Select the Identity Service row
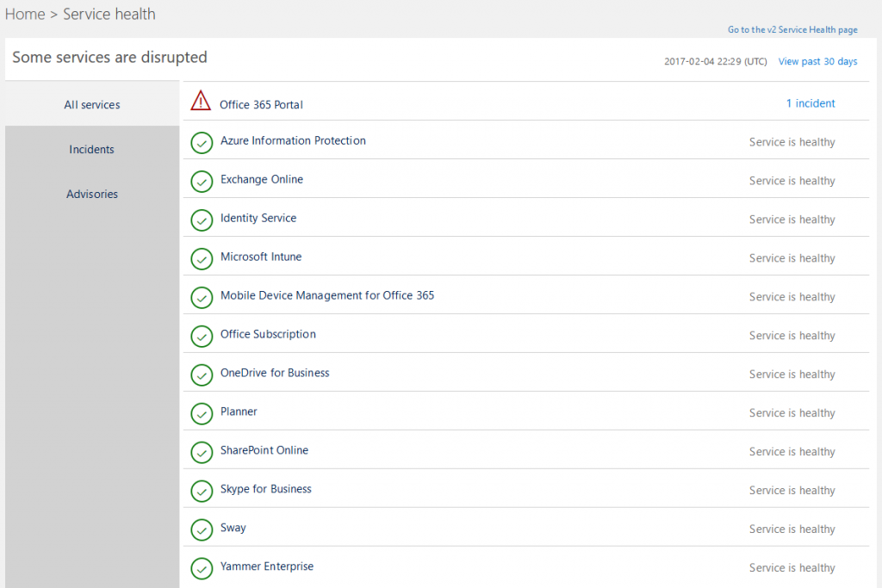This screenshot has width=882, height=588. coord(258,219)
